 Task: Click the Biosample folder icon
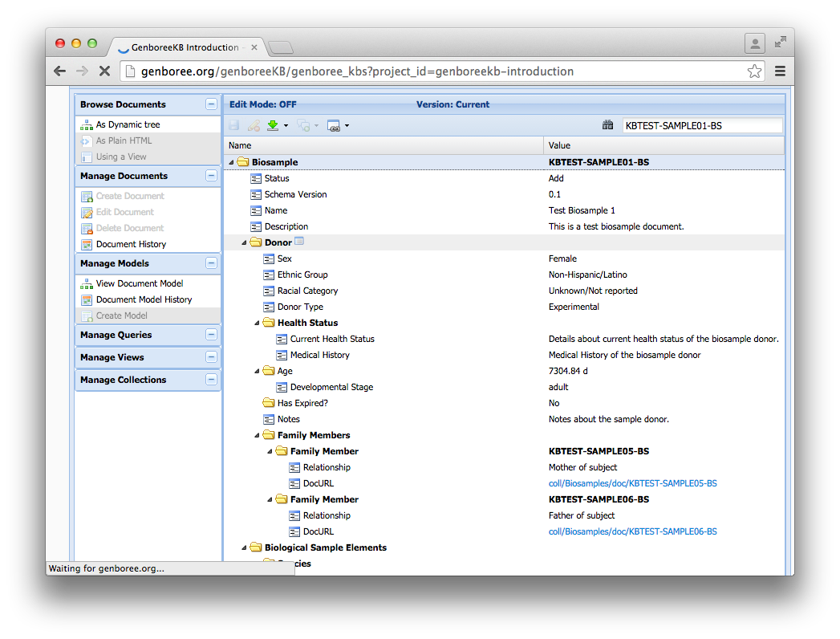pos(243,162)
